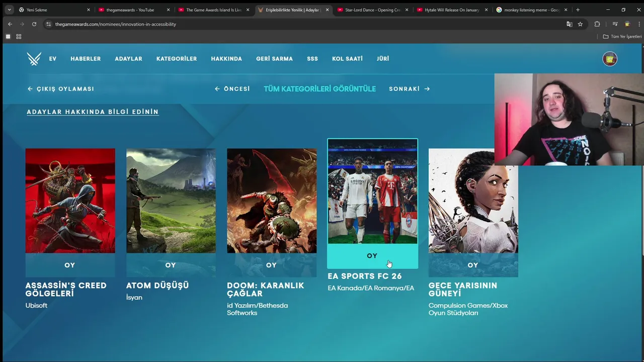Vote OY for Doom: Karanlık Çağlar
The height and width of the screenshot is (362, 644).
tap(272, 265)
